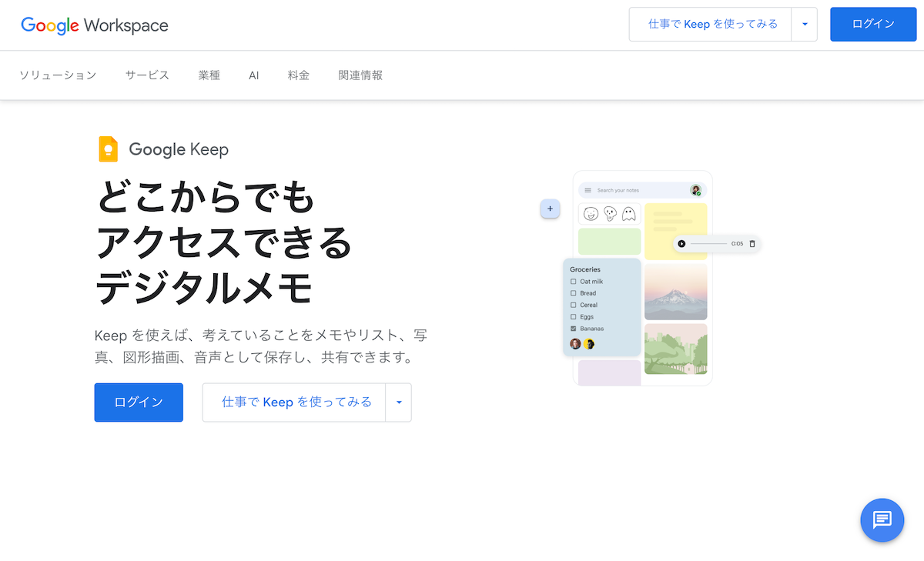Viewport: 924px width, 561px height.
Task: Click the mountain photo thumbnail
Action: (x=675, y=292)
